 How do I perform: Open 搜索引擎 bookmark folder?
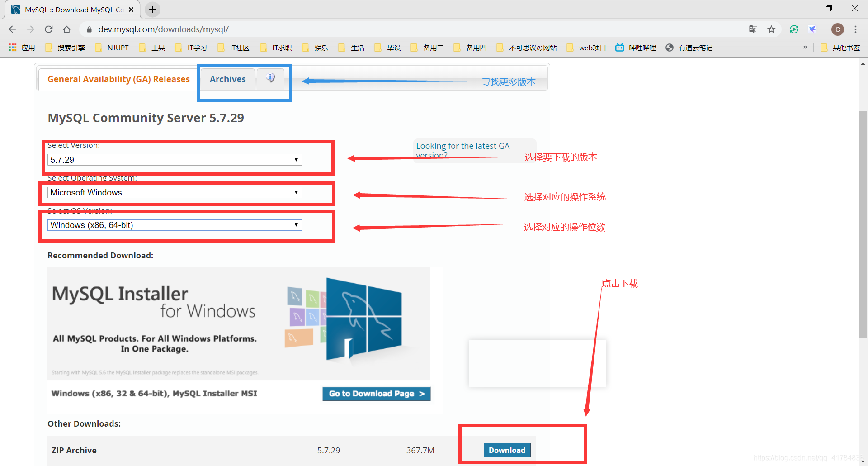coord(65,48)
